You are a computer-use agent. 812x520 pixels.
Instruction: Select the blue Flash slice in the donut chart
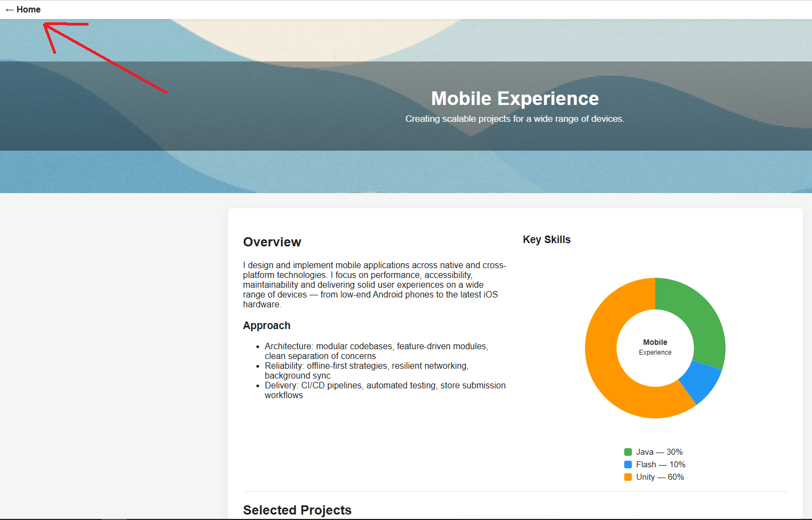[x=701, y=382]
